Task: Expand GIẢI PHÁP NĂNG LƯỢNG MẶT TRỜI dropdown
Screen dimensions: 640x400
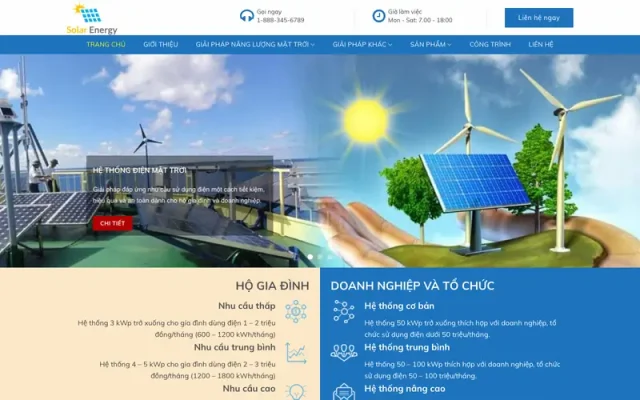Action: click(255, 44)
